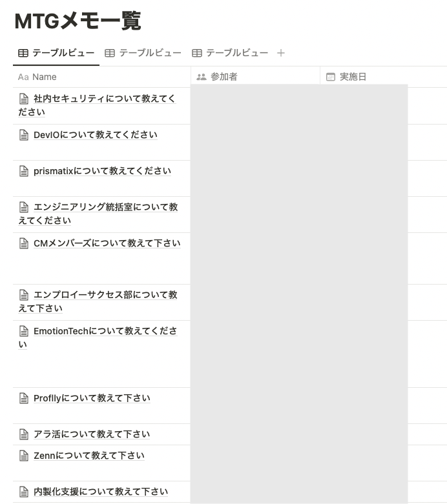Open the 実施日 column header menu
Image resolution: width=447 pixels, height=504 pixels.
[x=384, y=77]
